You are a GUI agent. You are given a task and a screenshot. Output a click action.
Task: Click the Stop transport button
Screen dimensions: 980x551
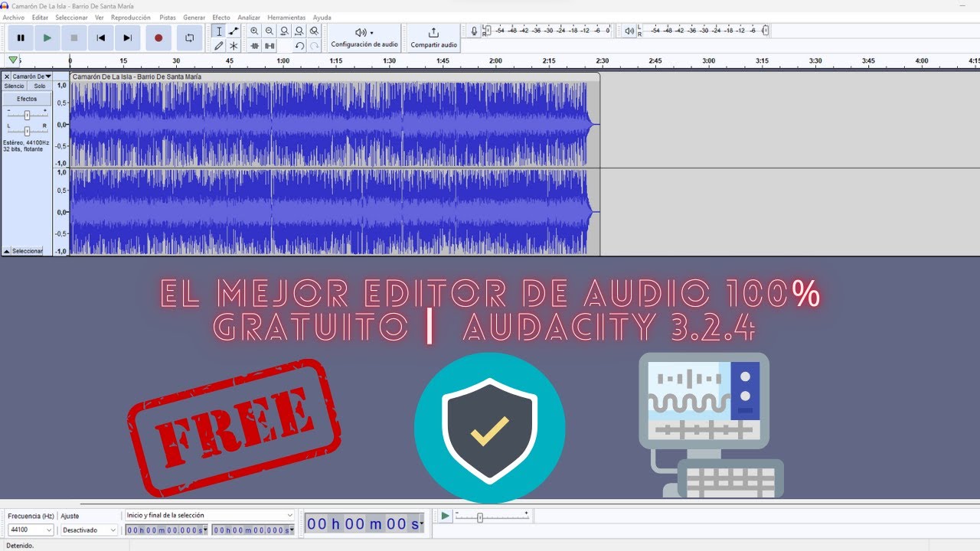[74, 37]
